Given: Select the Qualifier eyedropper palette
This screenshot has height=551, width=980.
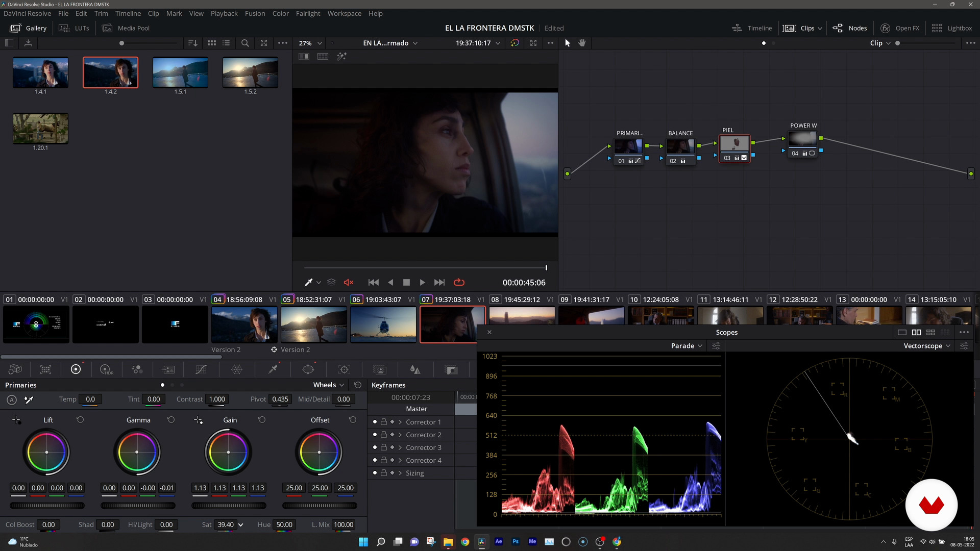Looking at the screenshot, I should pyautogui.click(x=273, y=369).
